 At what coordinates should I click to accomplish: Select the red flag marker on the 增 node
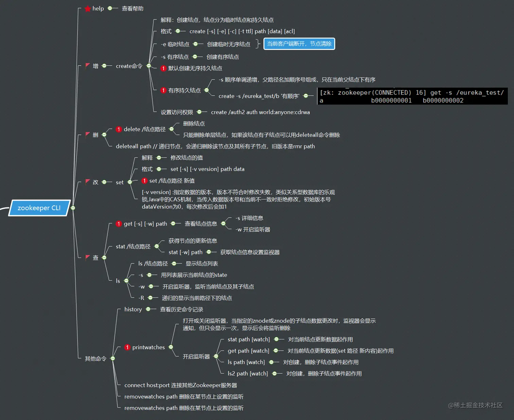click(87, 66)
